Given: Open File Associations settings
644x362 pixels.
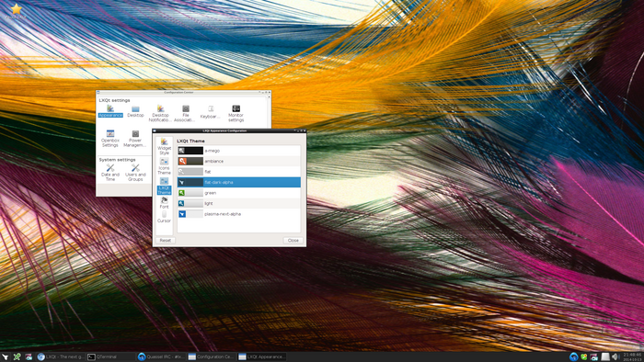Looking at the screenshot, I should click(185, 114).
